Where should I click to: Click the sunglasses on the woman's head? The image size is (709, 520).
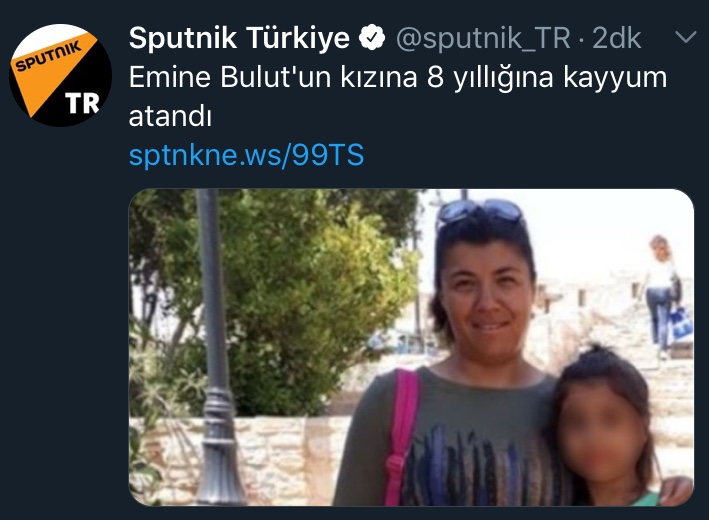tap(480, 211)
